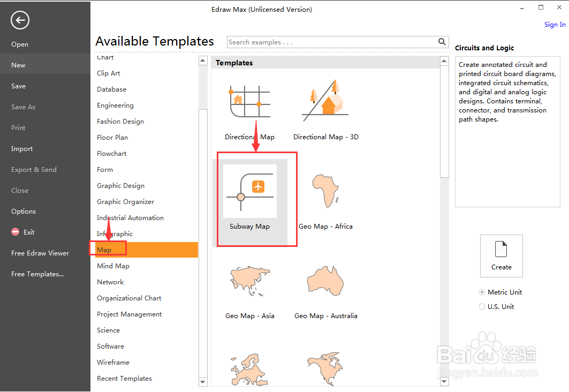Select the North America geo map thumbnail
The image size is (569, 392).
pyautogui.click(x=325, y=368)
